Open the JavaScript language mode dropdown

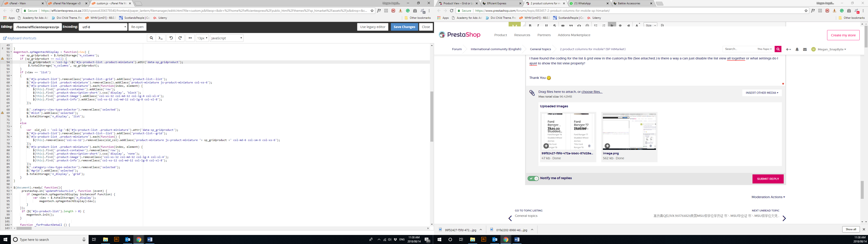click(x=226, y=38)
